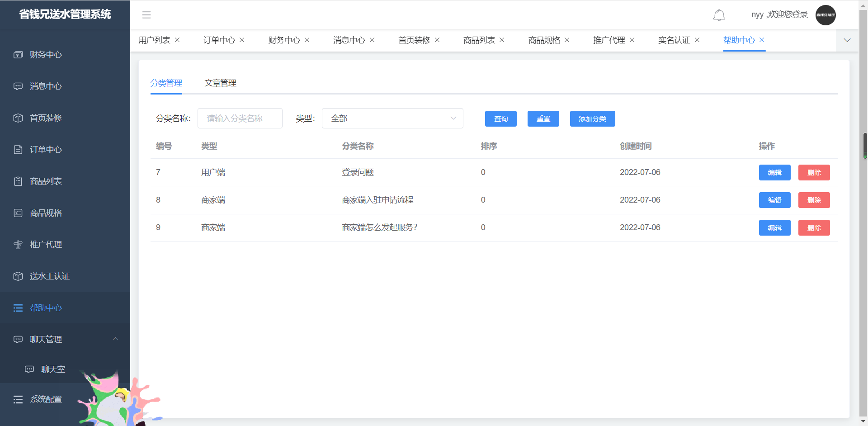Open 送水工认证 in the sidebar
Viewport: 868px width, 426px height.
pyautogui.click(x=50, y=276)
